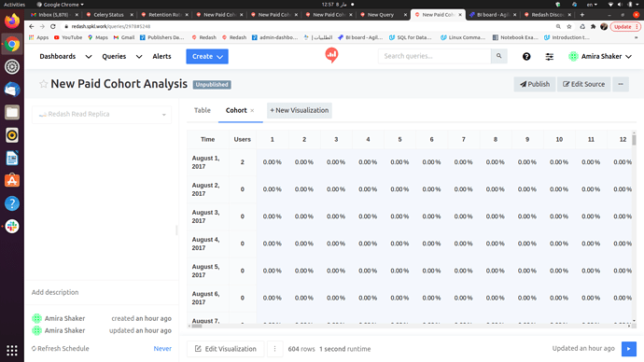644x362 pixels.
Task: Click the browser zoom magnifier icon
Action: pos(558,26)
